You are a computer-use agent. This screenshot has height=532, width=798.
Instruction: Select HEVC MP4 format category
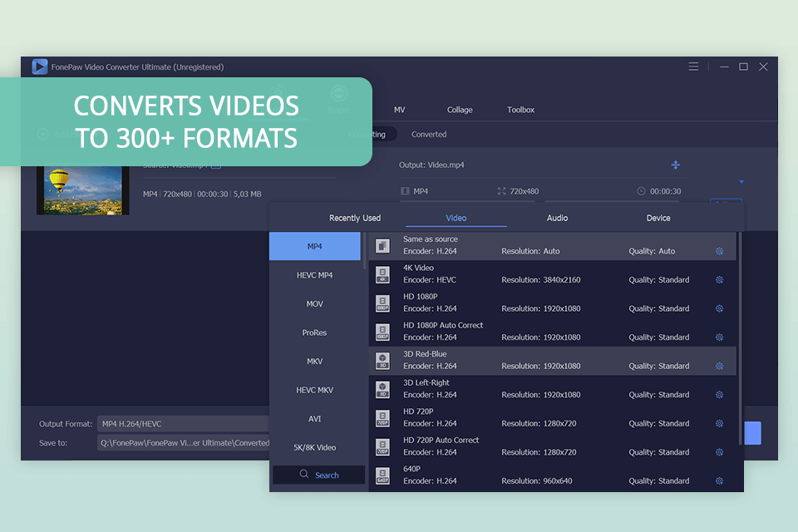(x=314, y=275)
